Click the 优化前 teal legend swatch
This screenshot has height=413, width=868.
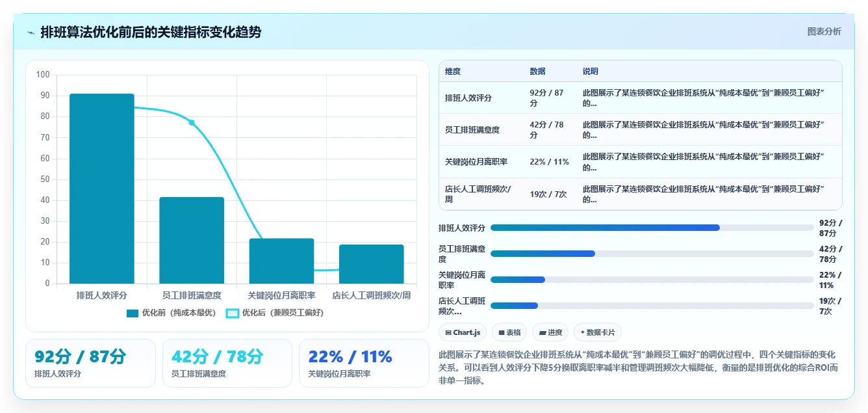click(133, 313)
